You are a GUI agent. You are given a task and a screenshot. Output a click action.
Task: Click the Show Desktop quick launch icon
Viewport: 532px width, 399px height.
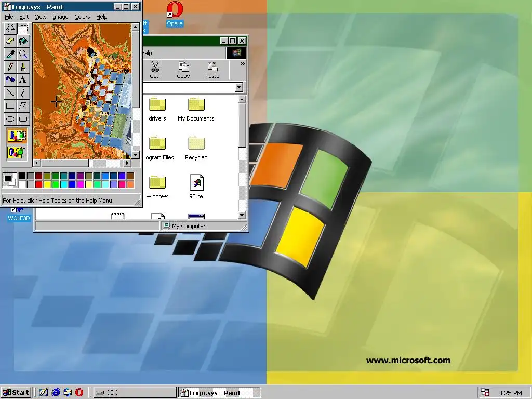coord(44,393)
